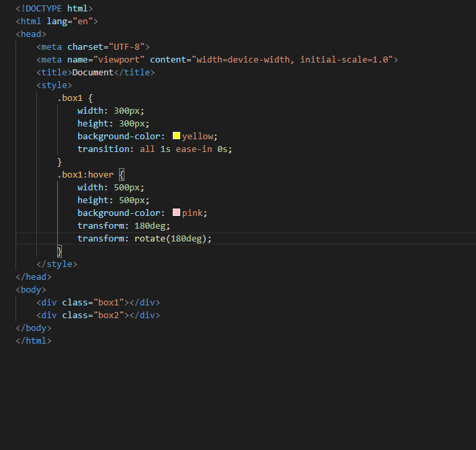
Task: Click the 'pink' color value text
Action: pos(192,213)
